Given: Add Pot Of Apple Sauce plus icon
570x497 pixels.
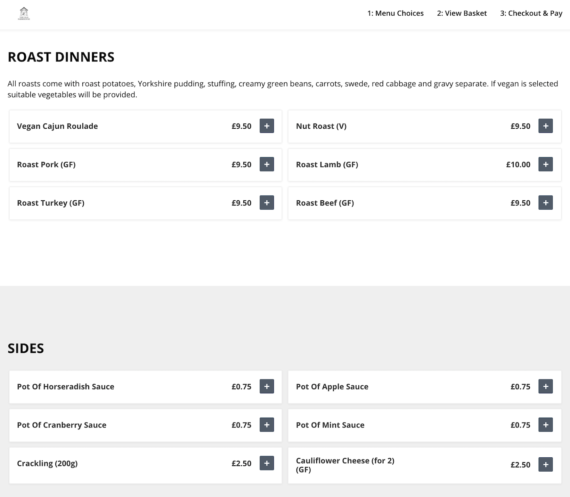Looking at the screenshot, I should click(x=545, y=386).
